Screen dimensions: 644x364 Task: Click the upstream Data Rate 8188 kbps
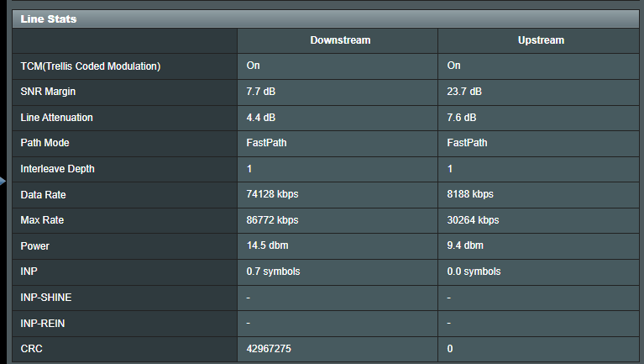click(470, 194)
